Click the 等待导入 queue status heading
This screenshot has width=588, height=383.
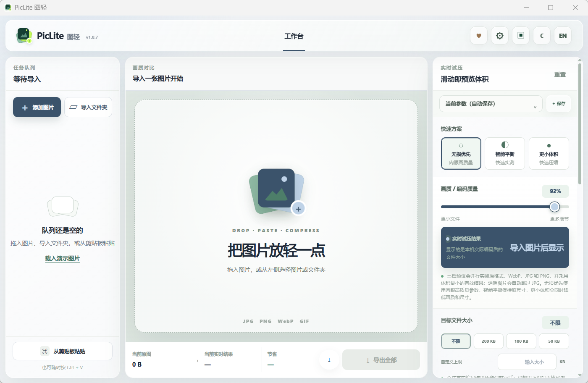point(27,79)
